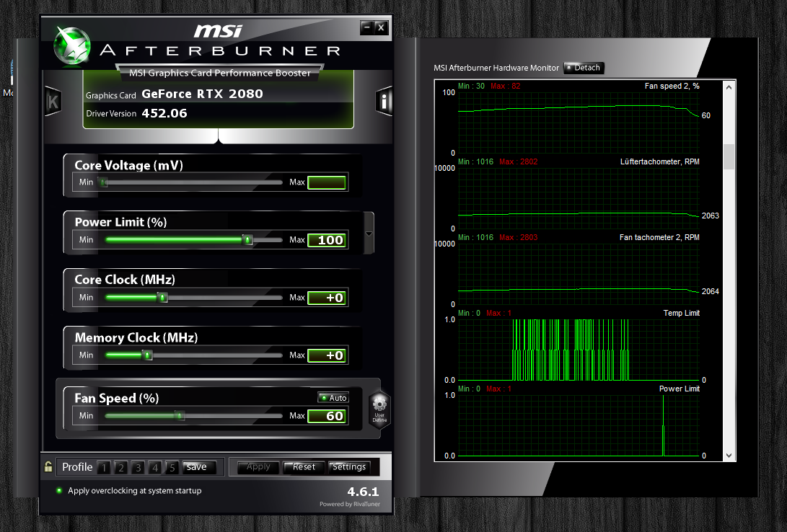This screenshot has width=787, height=532.
Task: Click the Powered by RivaTuner text
Action: point(350,504)
